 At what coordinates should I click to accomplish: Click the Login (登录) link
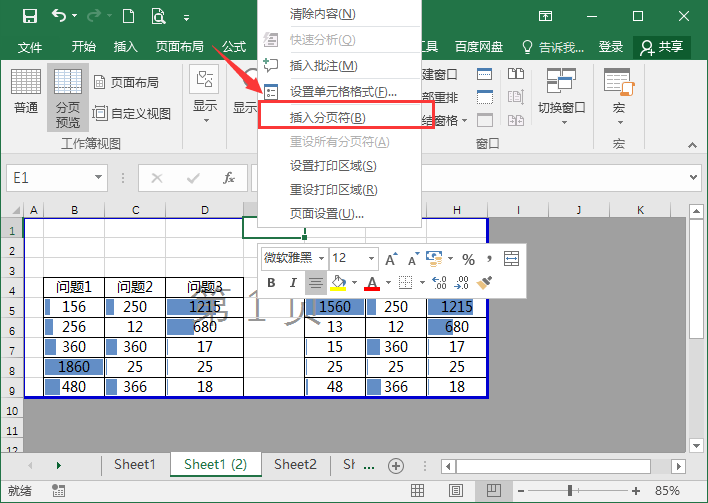click(x=610, y=47)
